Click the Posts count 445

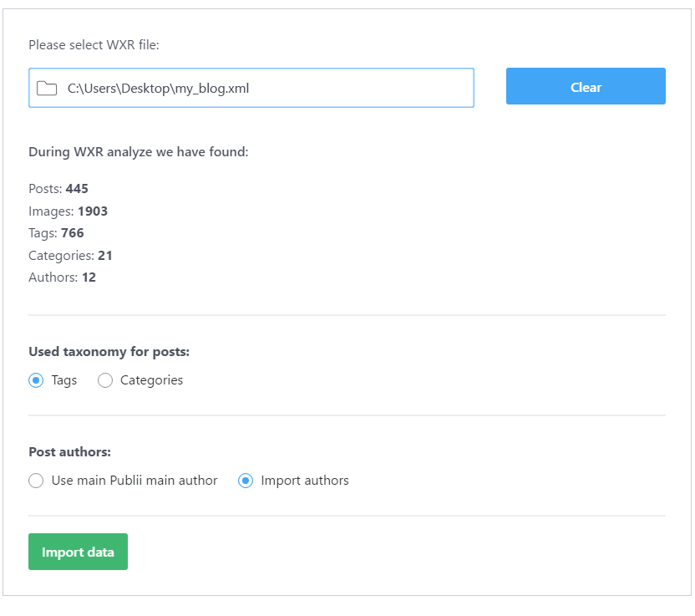(77, 188)
